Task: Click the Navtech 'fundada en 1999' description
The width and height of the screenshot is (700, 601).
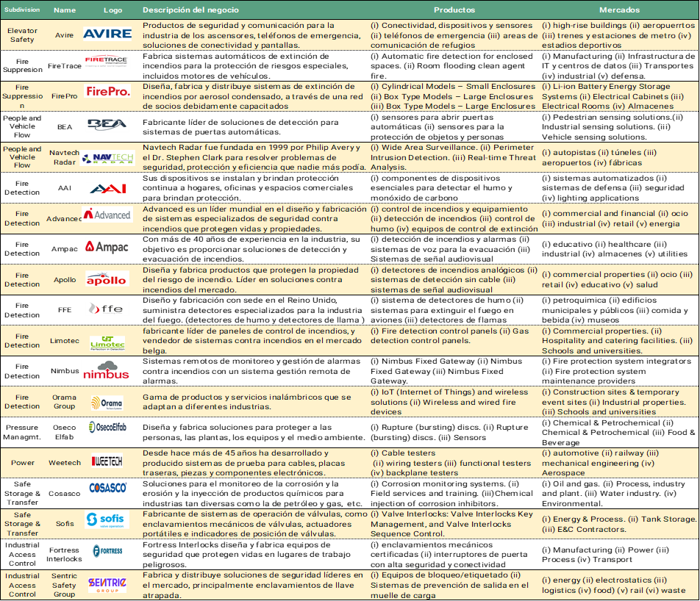Action: [254, 157]
